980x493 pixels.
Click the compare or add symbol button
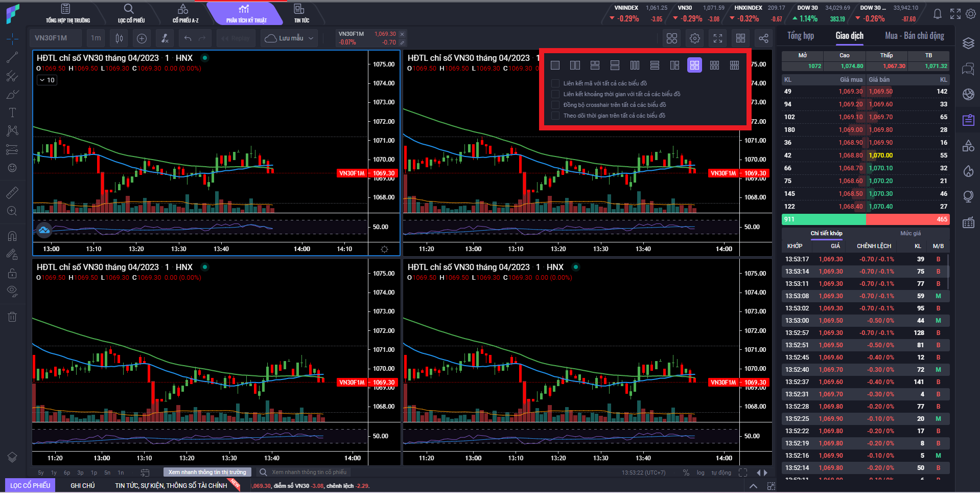pos(142,38)
